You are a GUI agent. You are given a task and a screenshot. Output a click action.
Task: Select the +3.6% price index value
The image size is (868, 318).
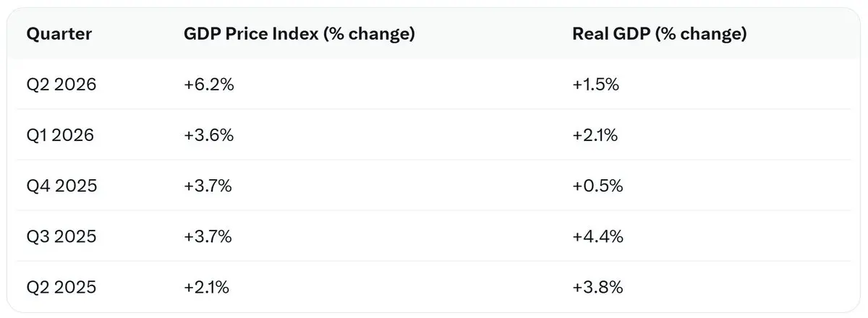click(x=209, y=135)
